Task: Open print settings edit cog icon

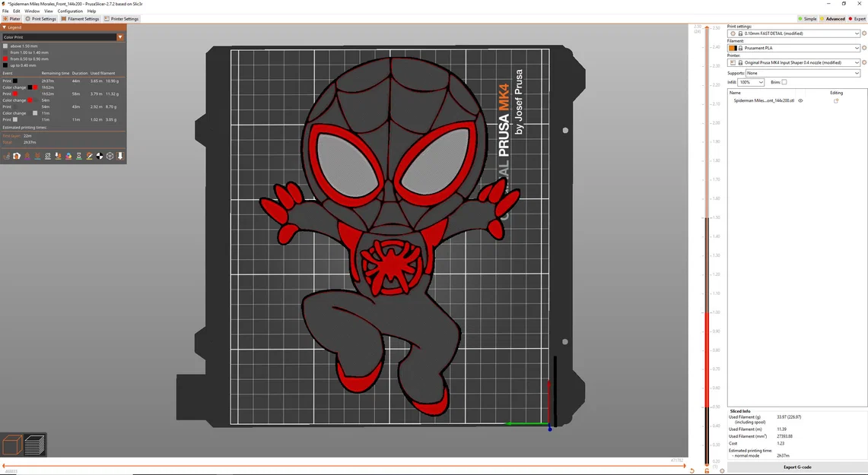Action: 864,33
